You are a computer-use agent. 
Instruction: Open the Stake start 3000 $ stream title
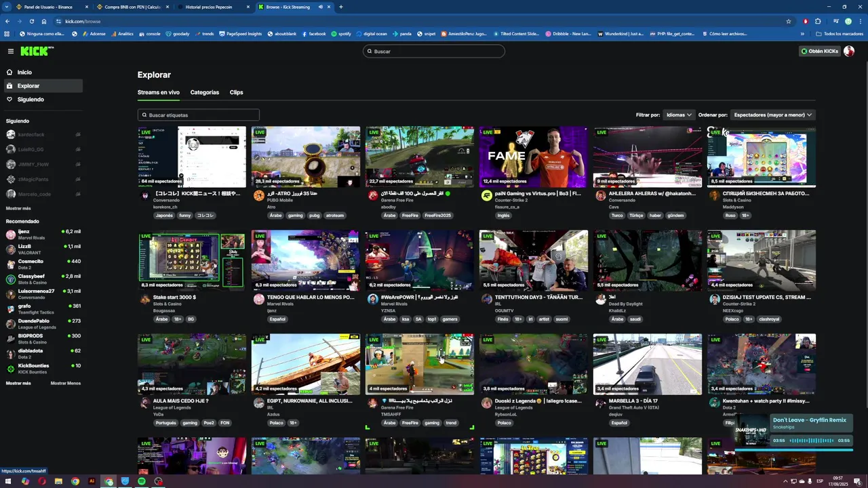(x=175, y=297)
